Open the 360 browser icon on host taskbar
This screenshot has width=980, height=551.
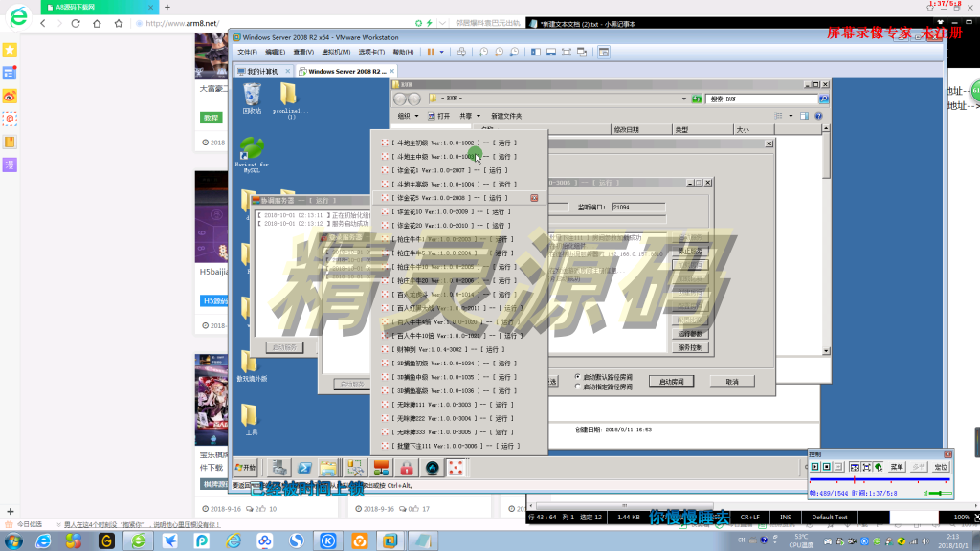pos(138,541)
